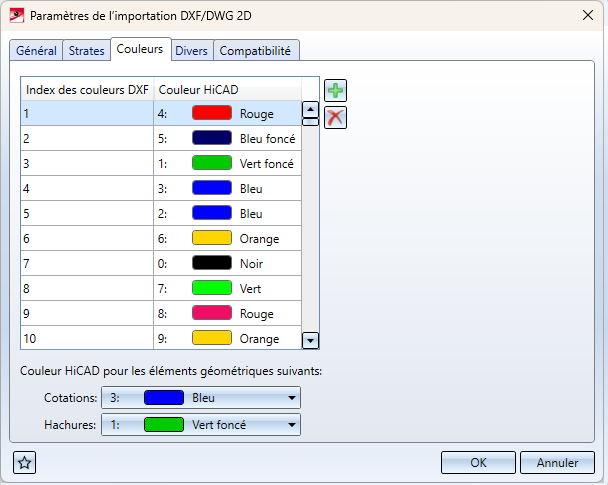The width and height of the screenshot is (608, 485).
Task: Select DXF index cell '1'
Action: [87, 113]
